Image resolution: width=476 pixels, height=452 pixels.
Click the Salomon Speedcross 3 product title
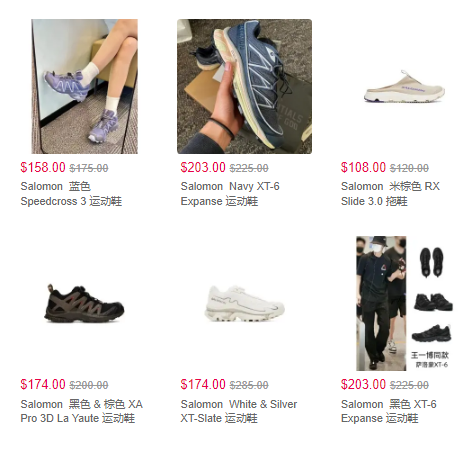pyautogui.click(x=71, y=194)
